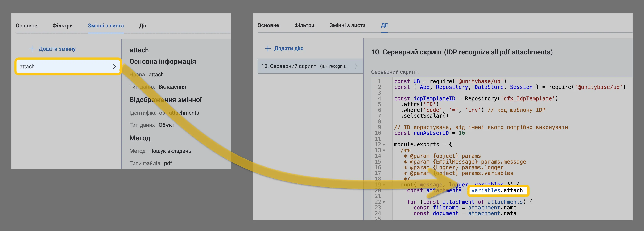Collapse code fold arrow at line 12
Viewport: 644px width, 231px height.
point(384,145)
